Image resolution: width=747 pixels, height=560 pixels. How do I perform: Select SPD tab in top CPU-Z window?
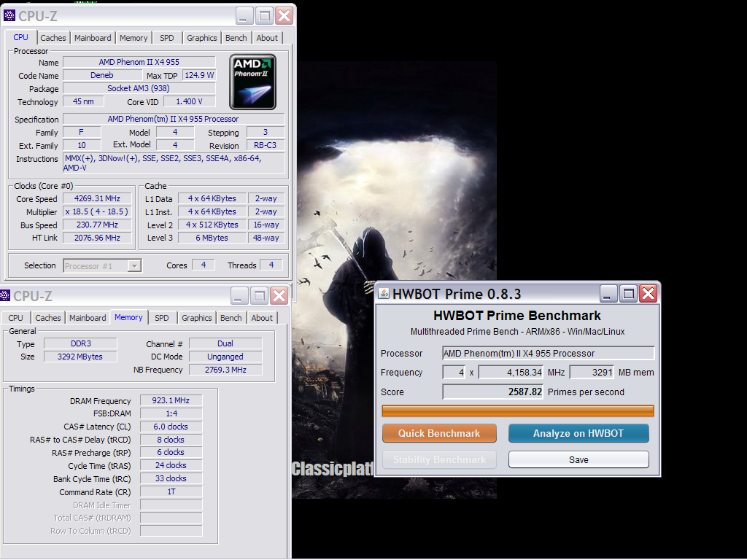pyautogui.click(x=167, y=38)
